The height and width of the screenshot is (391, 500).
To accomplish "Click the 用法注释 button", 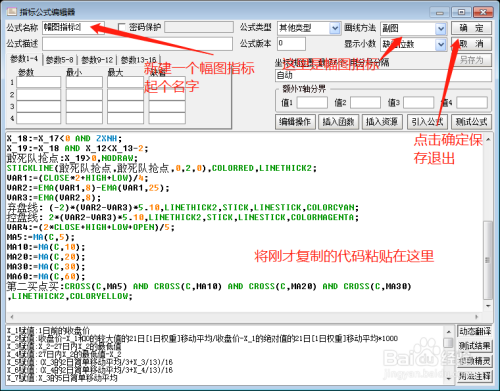I will point(475,376).
